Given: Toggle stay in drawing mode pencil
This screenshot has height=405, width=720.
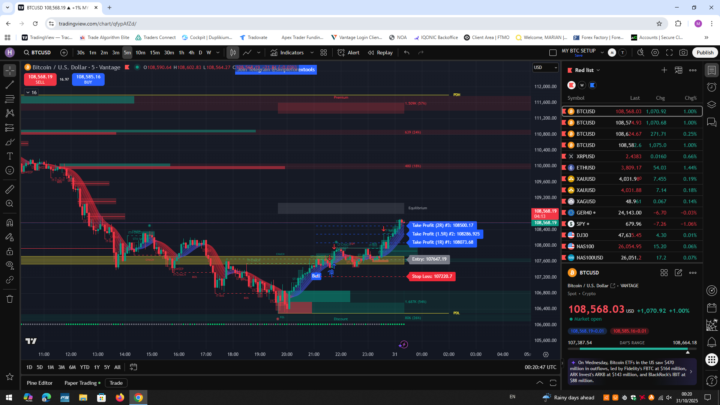Looking at the screenshot, I should (x=10, y=237).
